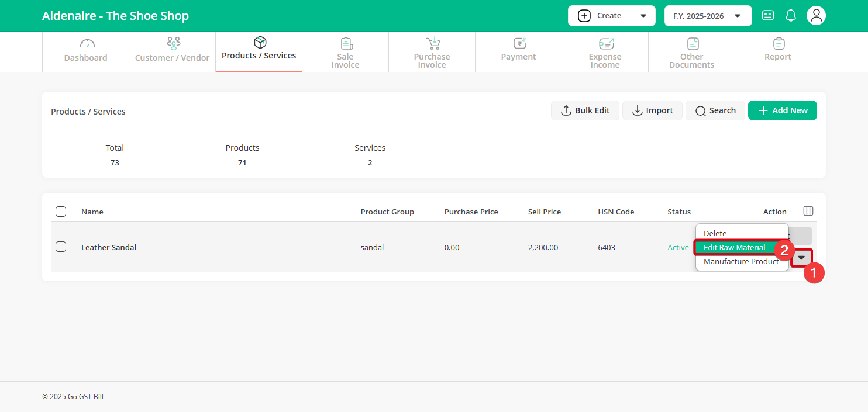This screenshot has height=412, width=868.
Task: Click the Add New button
Action: pyautogui.click(x=783, y=110)
